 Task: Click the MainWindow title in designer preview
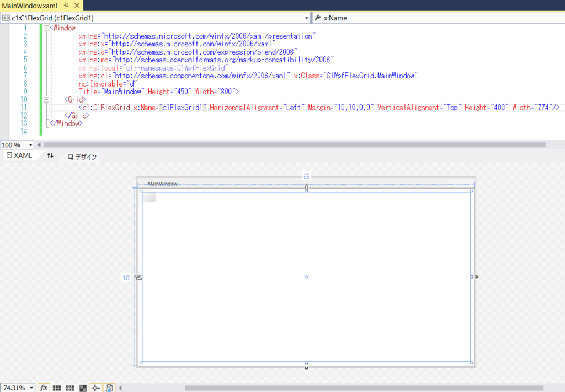pos(163,184)
